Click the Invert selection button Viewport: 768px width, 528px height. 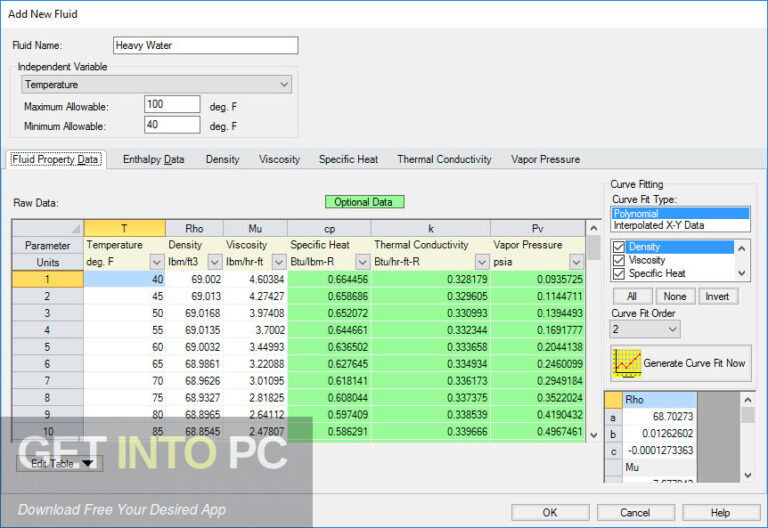(717, 296)
